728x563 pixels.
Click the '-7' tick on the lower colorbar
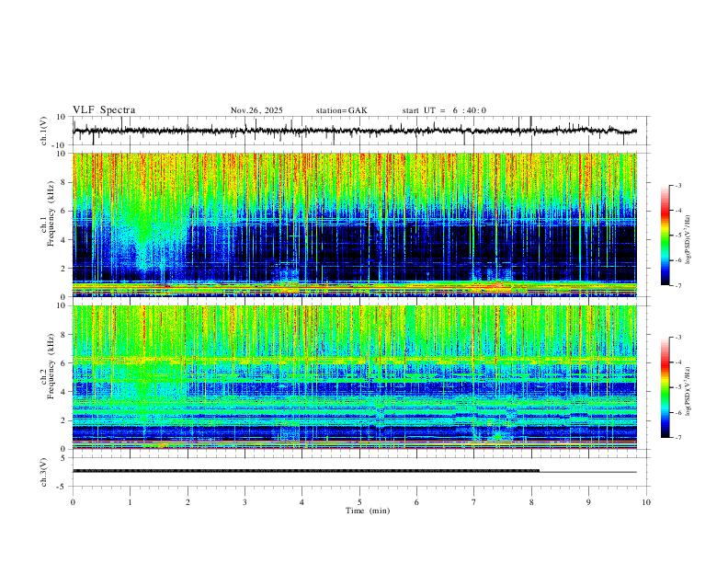click(x=677, y=437)
